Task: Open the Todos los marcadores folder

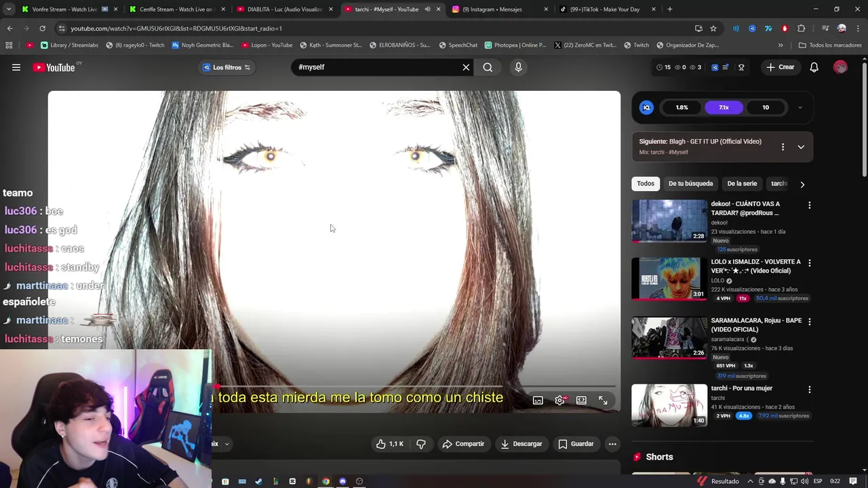Action: pos(830,45)
